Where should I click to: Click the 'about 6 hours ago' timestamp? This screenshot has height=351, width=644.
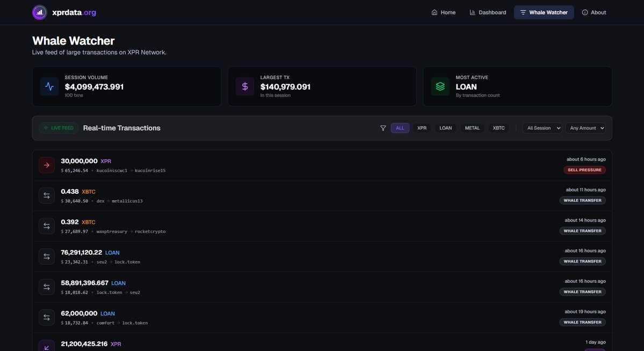[586, 159]
